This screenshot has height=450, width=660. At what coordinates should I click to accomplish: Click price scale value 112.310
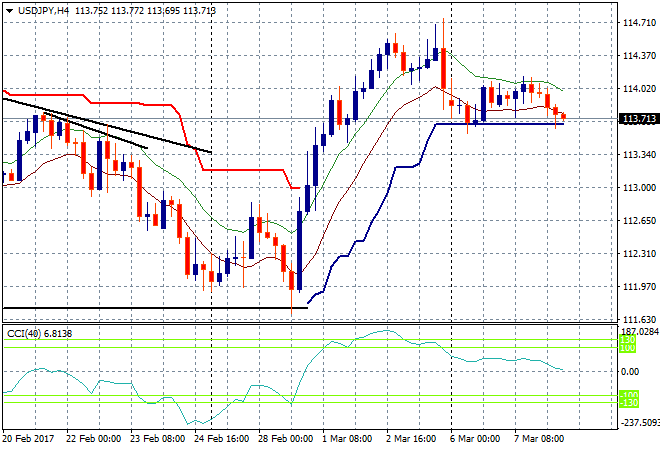tap(639, 253)
